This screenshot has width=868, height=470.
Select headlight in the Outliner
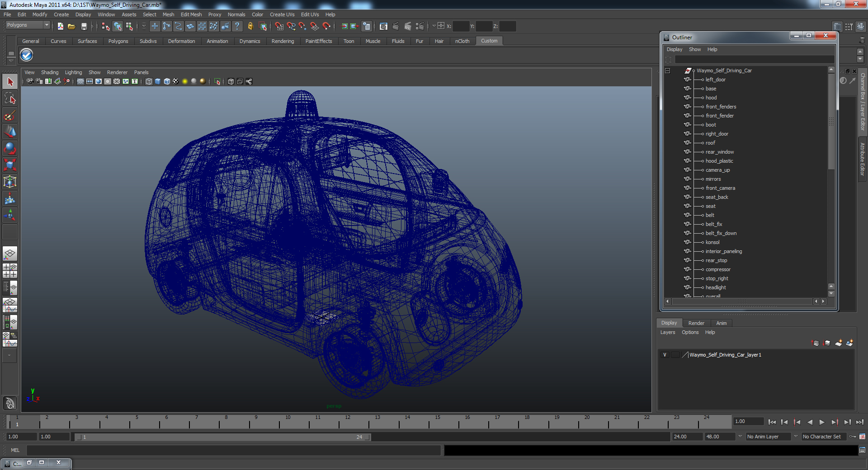716,287
